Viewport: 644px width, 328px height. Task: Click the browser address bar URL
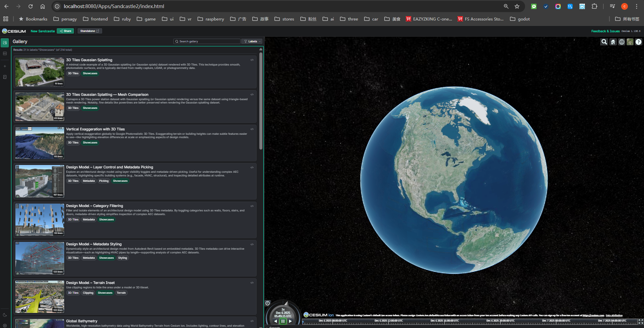tap(114, 6)
